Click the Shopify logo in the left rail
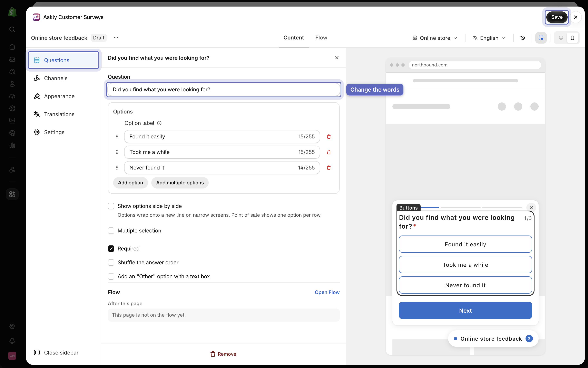 [12, 12]
